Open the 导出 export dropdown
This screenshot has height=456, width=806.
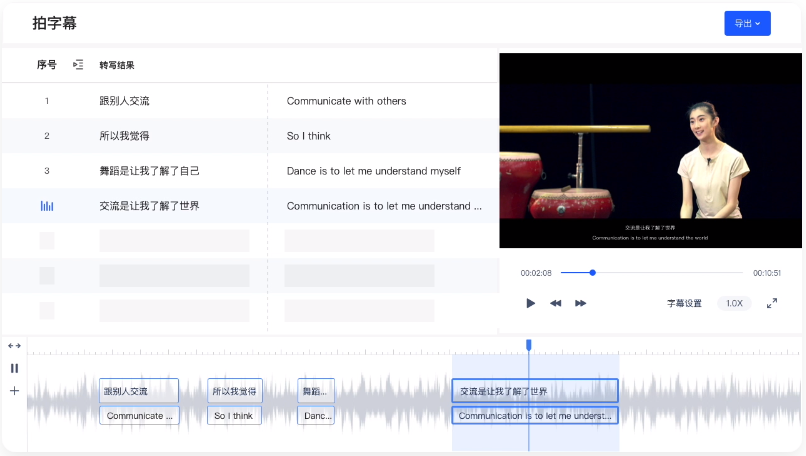(747, 23)
